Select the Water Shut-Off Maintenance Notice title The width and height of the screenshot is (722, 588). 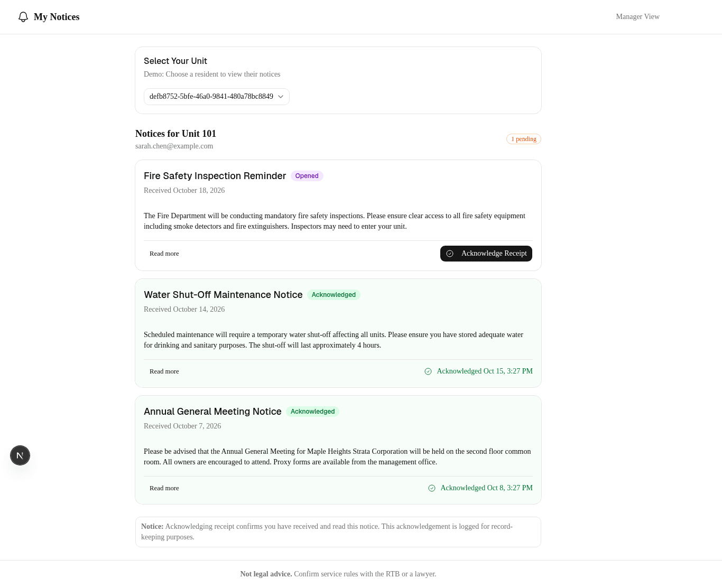point(223,295)
